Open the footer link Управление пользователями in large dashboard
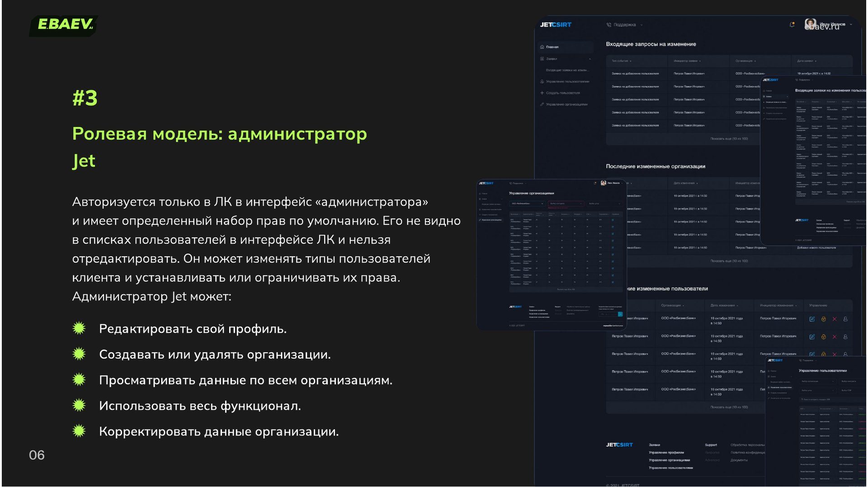 tap(671, 468)
